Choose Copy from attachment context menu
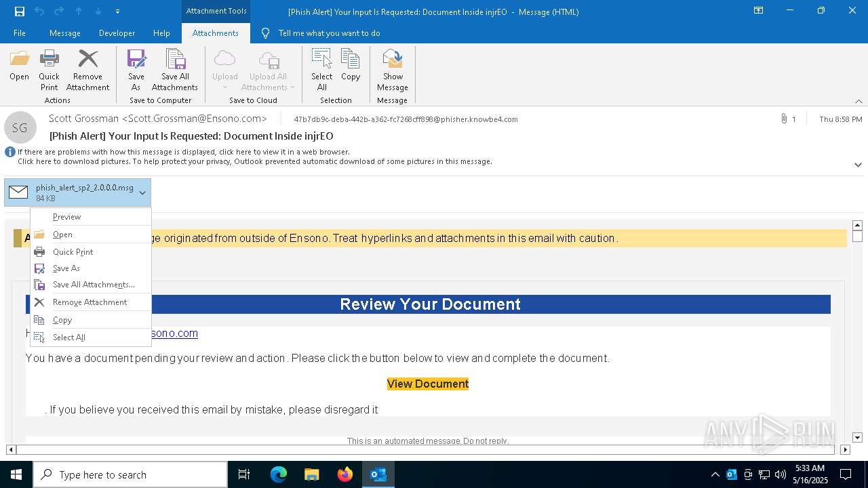This screenshot has width=868, height=488. [x=91, y=320]
